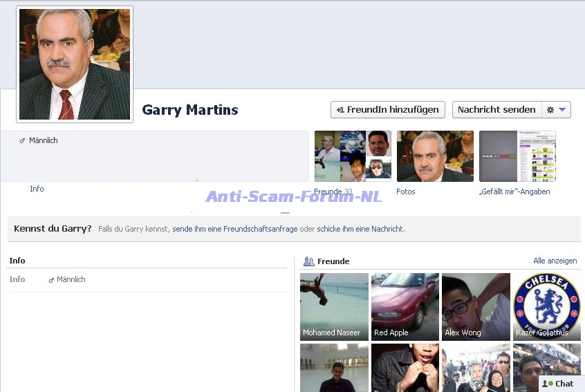Screen dimensions: 585x392
Task: Open the Chelsea logo Razer Goliathus tile
Action: coord(547,306)
